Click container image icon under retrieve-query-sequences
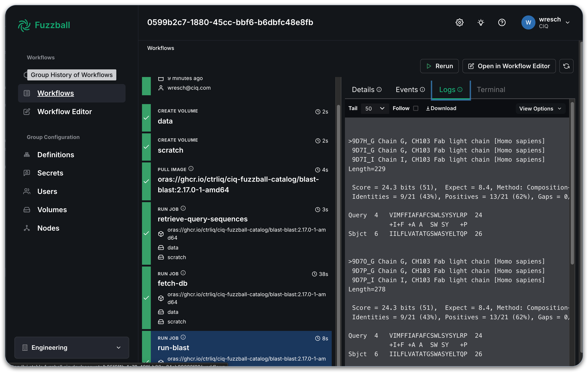Viewport: 588px width, 373px height. (x=161, y=234)
